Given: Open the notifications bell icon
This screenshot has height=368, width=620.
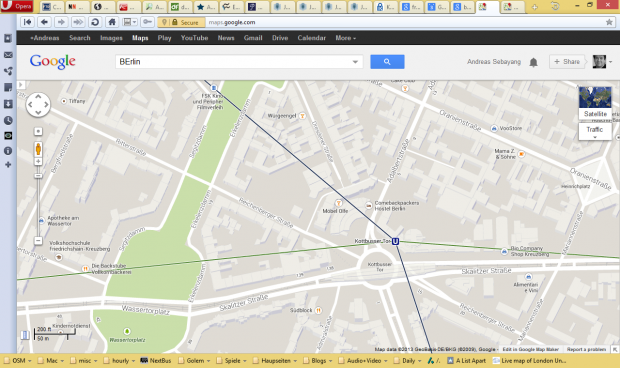Looking at the screenshot, I should [533, 62].
